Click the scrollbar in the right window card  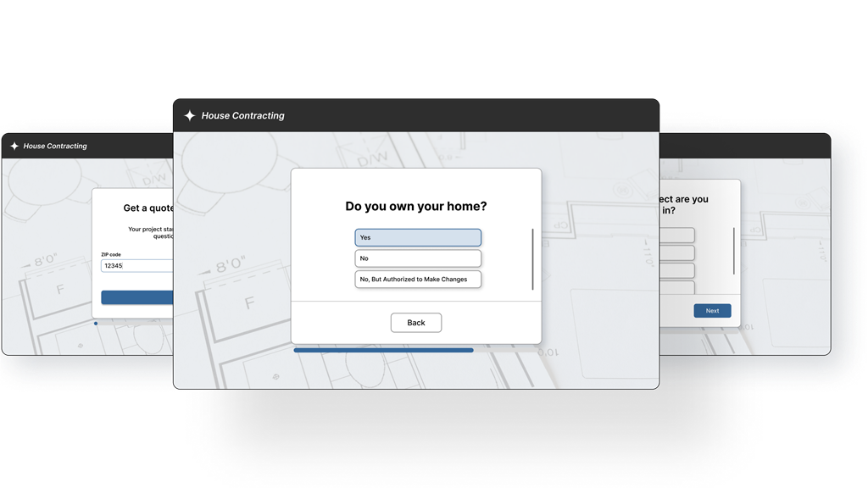click(734, 250)
